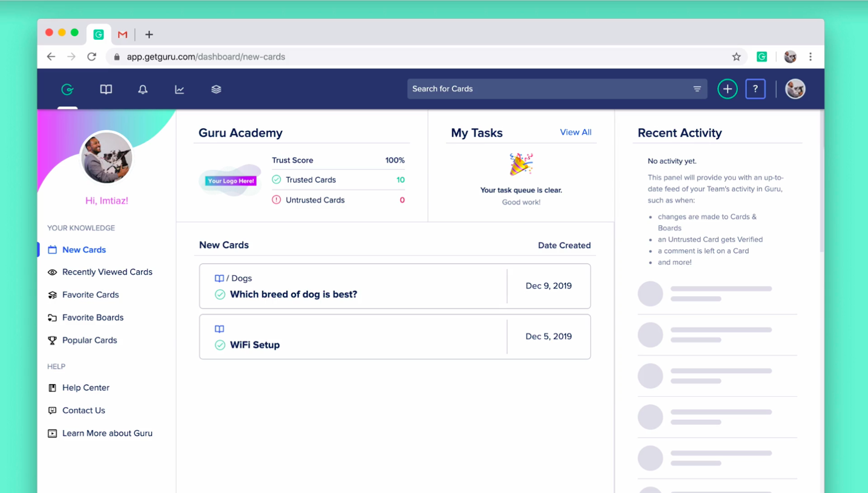Switch to the Gmail browser tab

(122, 34)
